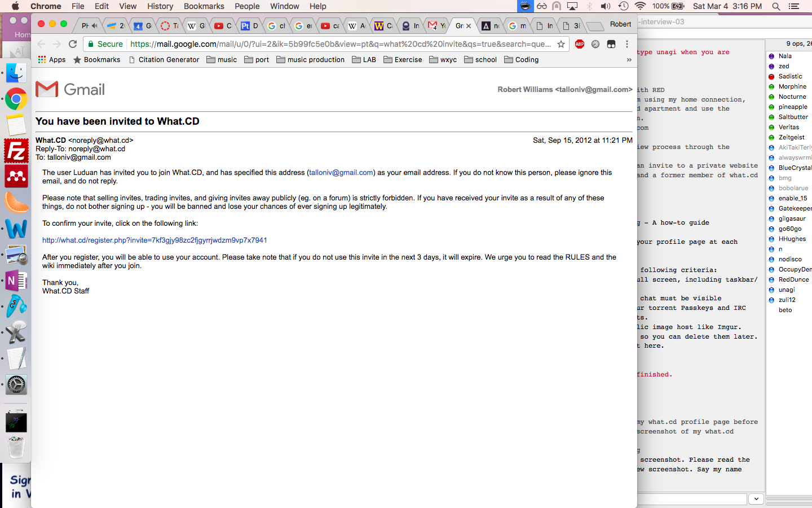
Task: Click the chat input field in IRC window
Action: [x=692, y=499]
